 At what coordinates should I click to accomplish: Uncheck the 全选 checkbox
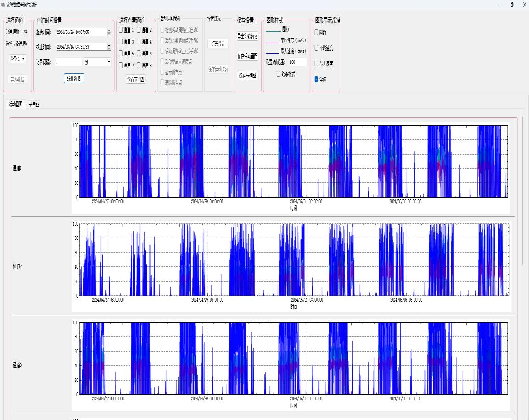pyautogui.click(x=317, y=79)
